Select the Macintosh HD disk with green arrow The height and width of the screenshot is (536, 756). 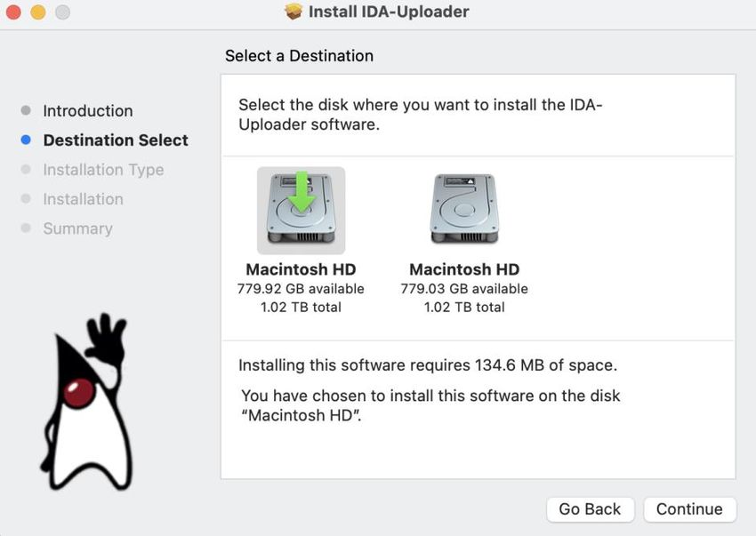pyautogui.click(x=301, y=210)
